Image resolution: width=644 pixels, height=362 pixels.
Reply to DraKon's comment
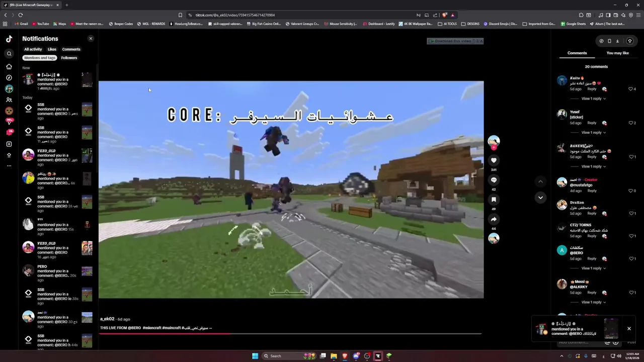click(592, 213)
